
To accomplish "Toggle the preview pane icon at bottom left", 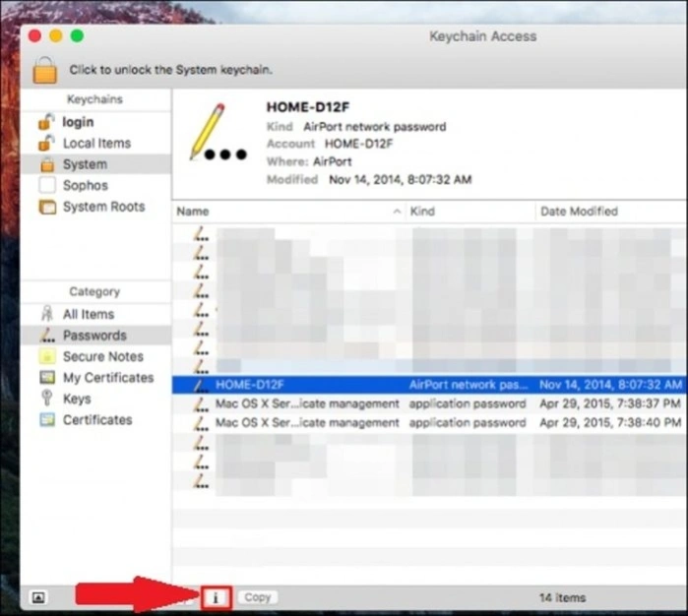I will click(x=38, y=597).
